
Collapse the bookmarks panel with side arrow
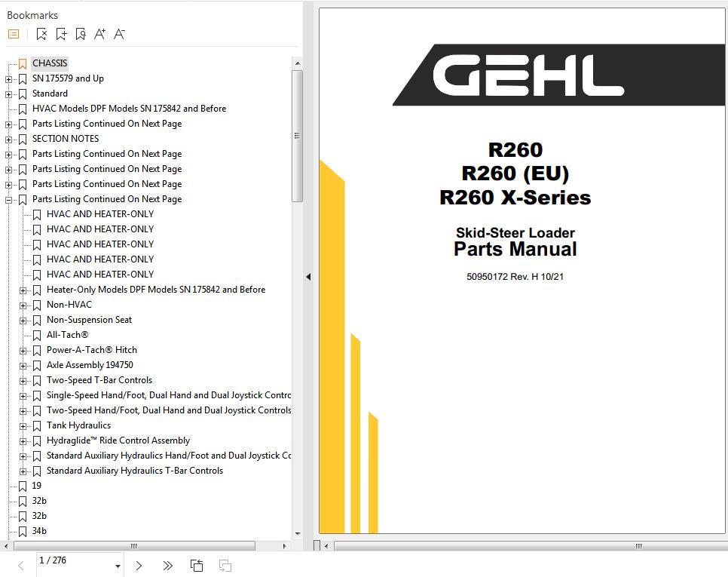click(308, 277)
